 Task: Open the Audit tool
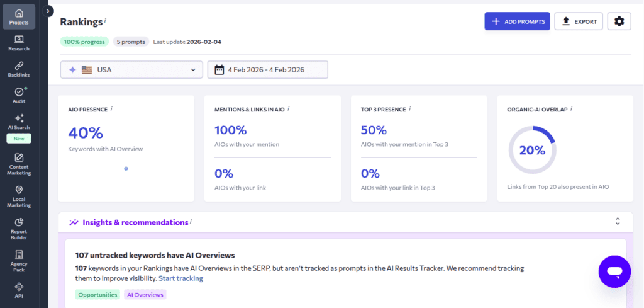[x=19, y=96]
